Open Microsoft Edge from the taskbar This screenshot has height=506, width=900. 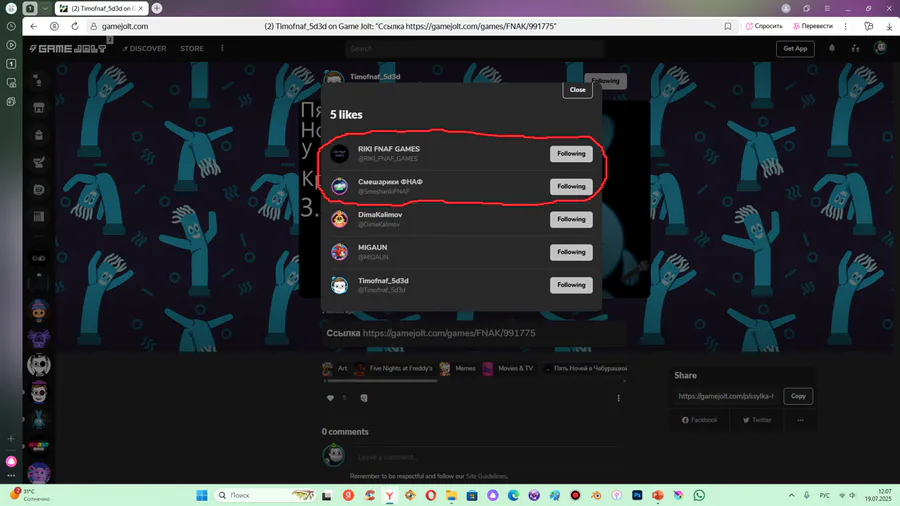pos(513,495)
